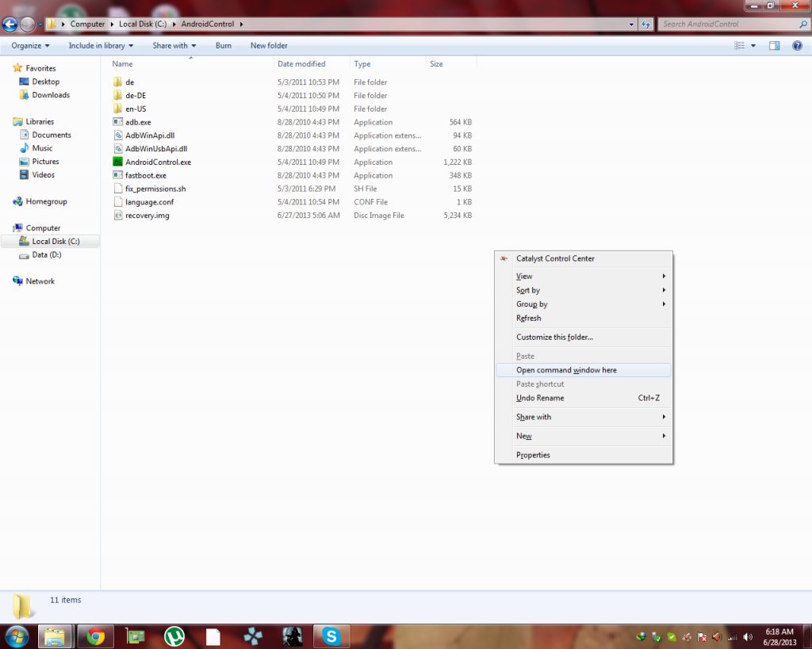Select the en-US folder
Viewport: 812px width, 649px height.
click(136, 109)
